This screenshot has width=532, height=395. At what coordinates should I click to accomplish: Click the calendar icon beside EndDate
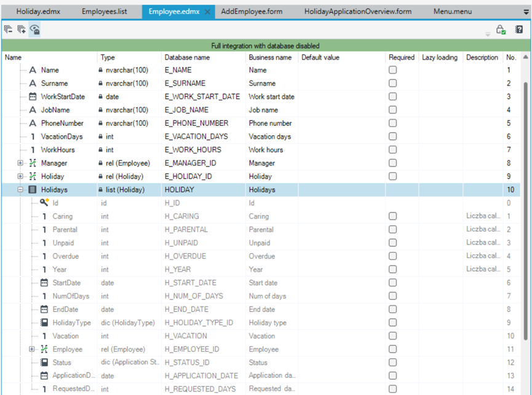pos(44,309)
